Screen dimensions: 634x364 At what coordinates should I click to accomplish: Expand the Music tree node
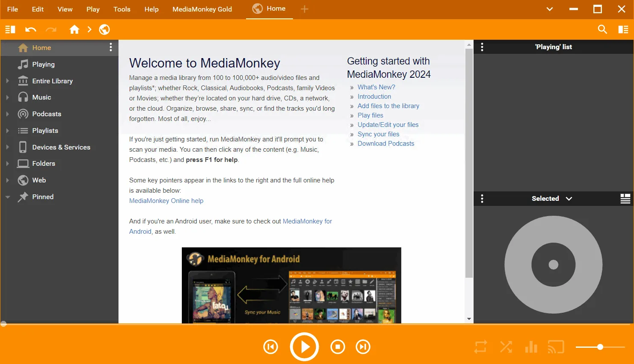point(7,97)
